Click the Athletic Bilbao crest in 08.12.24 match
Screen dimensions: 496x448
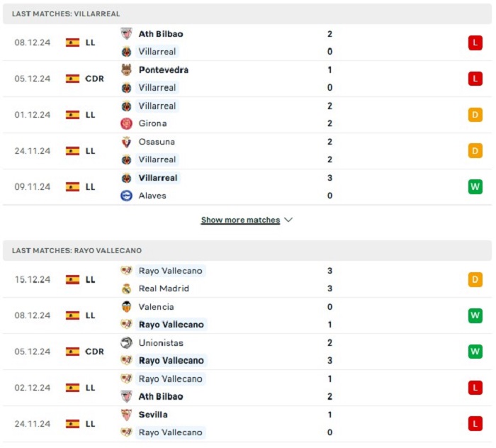click(x=126, y=33)
